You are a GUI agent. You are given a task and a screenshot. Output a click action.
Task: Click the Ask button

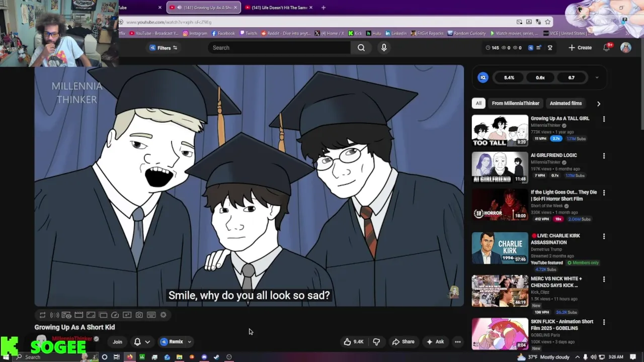pos(435,342)
